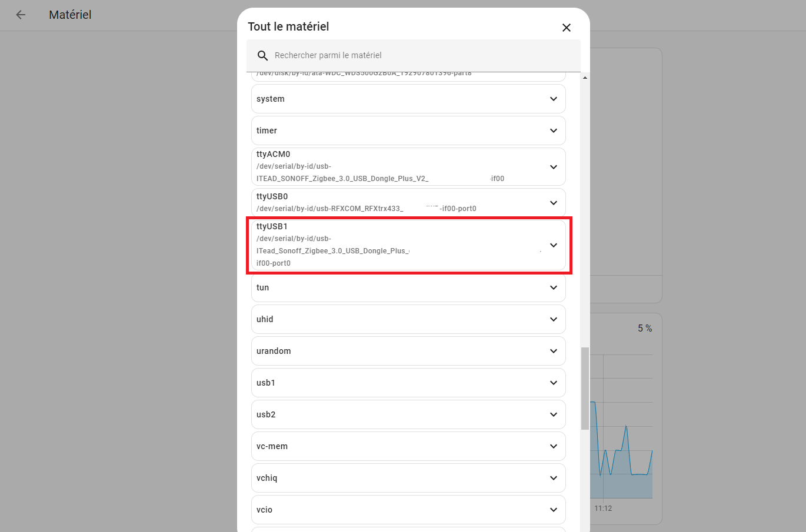Screen dimensions: 806x532
Task: Expand the ttyACM0 entry chevron
Action: [x=554, y=167]
